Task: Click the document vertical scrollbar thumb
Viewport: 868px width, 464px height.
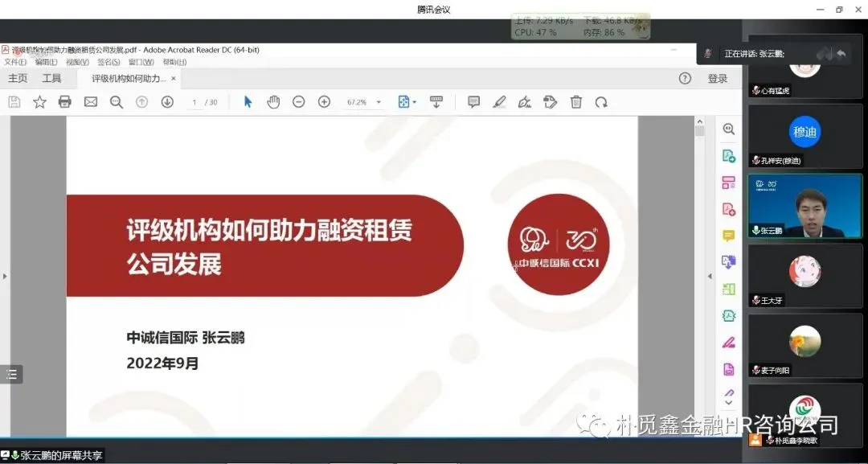Action: (700, 131)
